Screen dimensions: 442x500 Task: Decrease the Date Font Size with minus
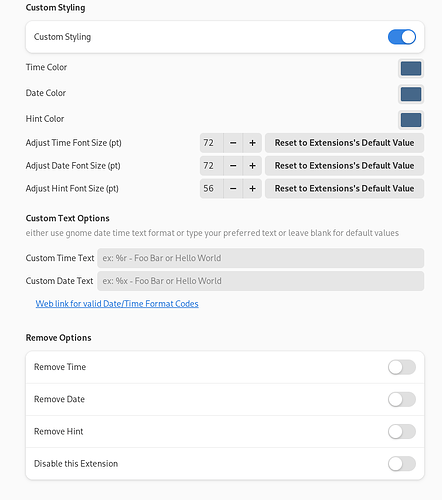(233, 166)
